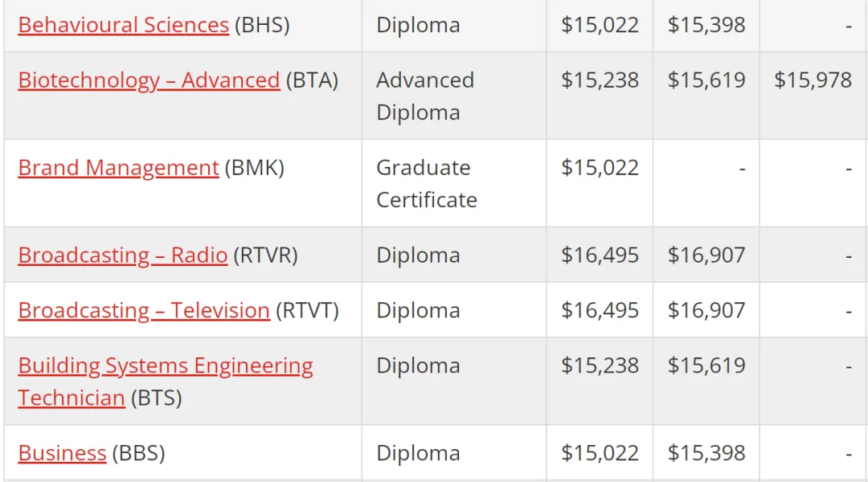Click Advanced Diploma credential cell
868x482 pixels.
tap(425, 96)
